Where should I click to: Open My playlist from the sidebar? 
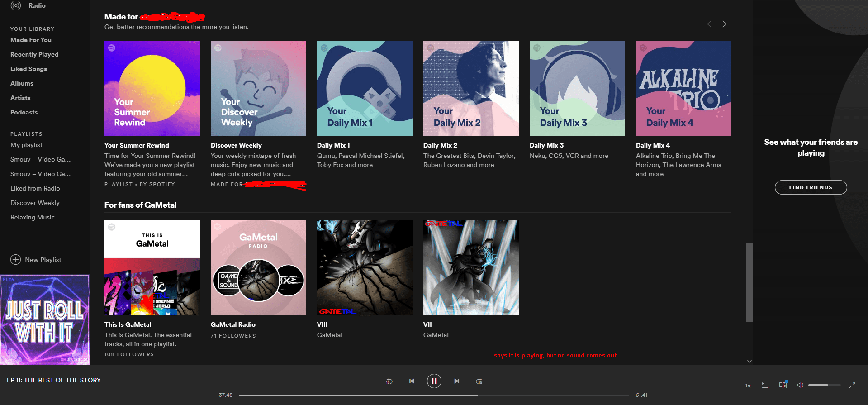point(26,145)
